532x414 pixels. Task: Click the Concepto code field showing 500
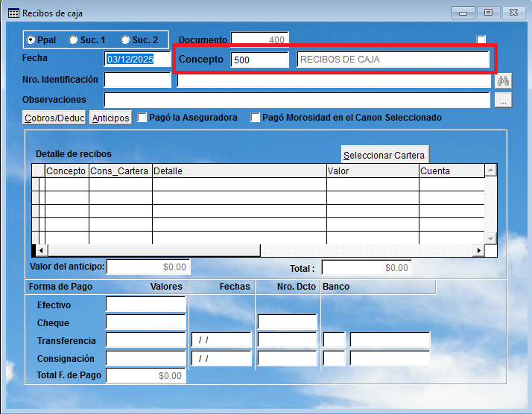click(259, 60)
